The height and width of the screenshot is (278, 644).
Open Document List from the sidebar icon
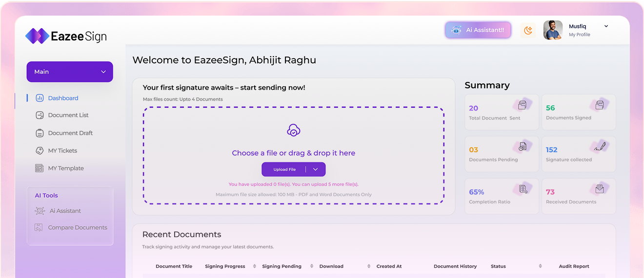[x=40, y=115]
